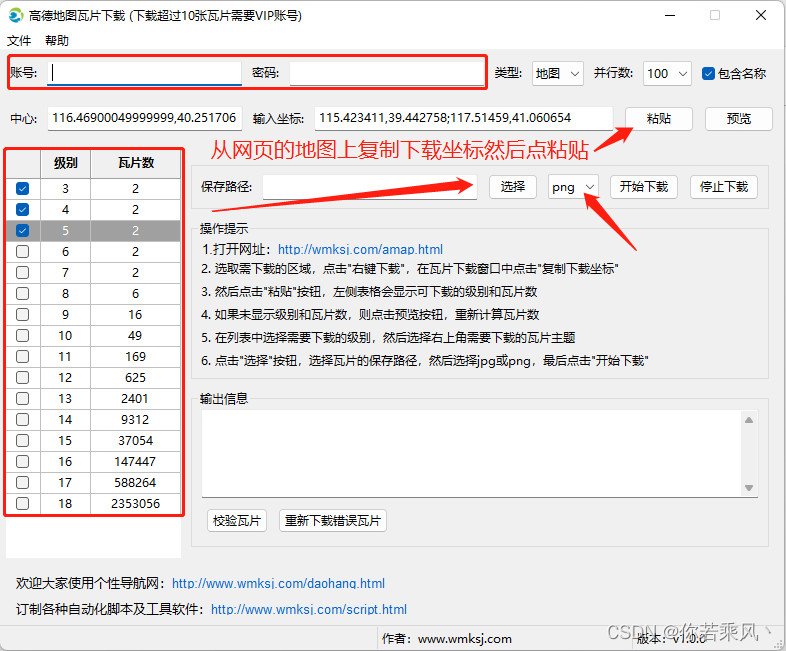The width and height of the screenshot is (786, 651).
Task: Open the 并行数 100 dropdown
Action: 667,74
